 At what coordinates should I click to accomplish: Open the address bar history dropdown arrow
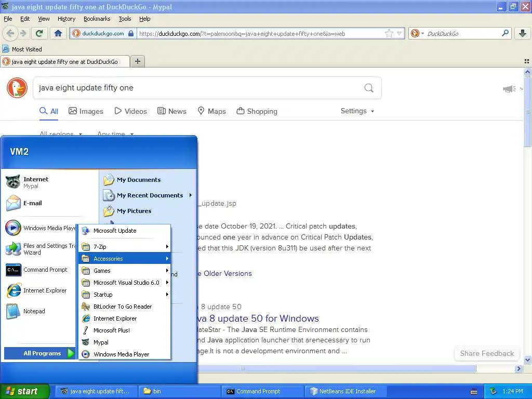pyautogui.click(x=400, y=33)
